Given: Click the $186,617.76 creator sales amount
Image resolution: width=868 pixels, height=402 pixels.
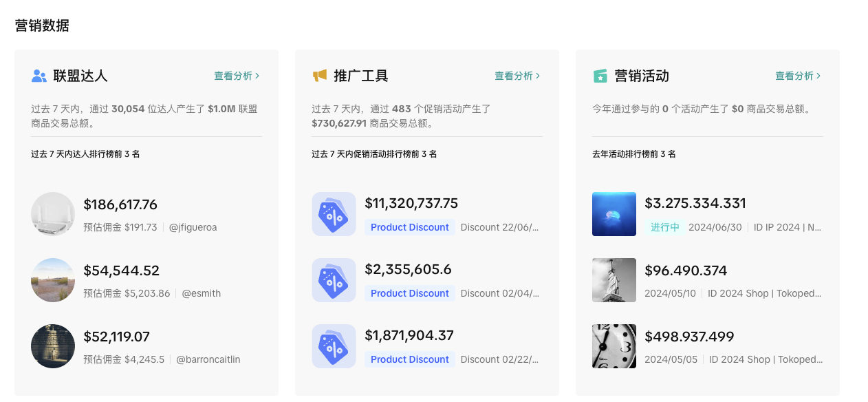Looking at the screenshot, I should pos(120,204).
